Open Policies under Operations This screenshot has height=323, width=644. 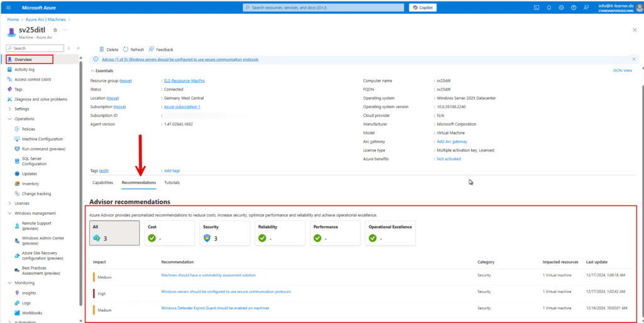pyautogui.click(x=28, y=129)
